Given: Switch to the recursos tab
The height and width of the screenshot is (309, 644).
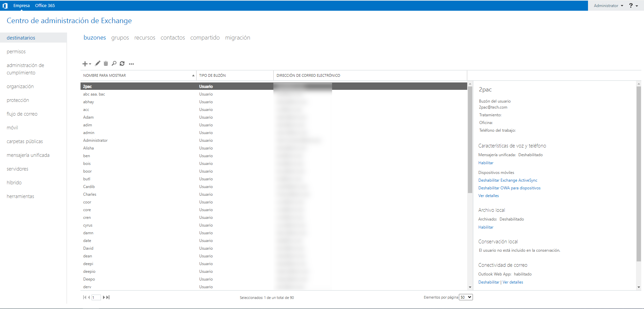Looking at the screenshot, I should pos(145,38).
